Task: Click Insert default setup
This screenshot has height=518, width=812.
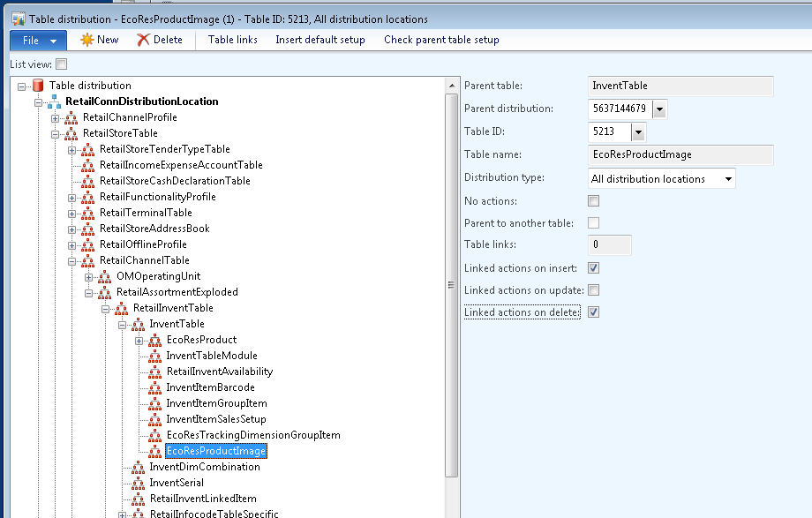Action: click(320, 40)
